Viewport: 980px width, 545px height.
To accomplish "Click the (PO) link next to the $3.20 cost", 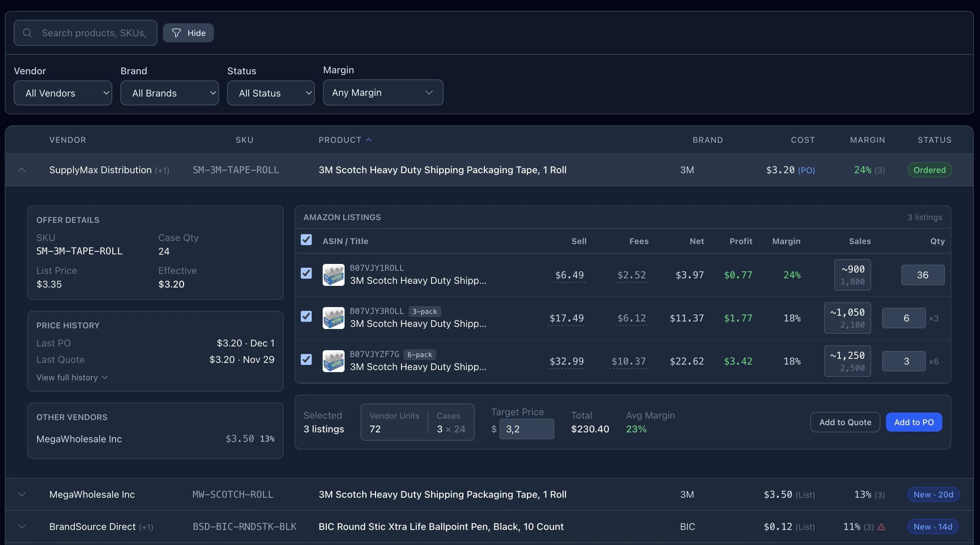I will (x=807, y=170).
